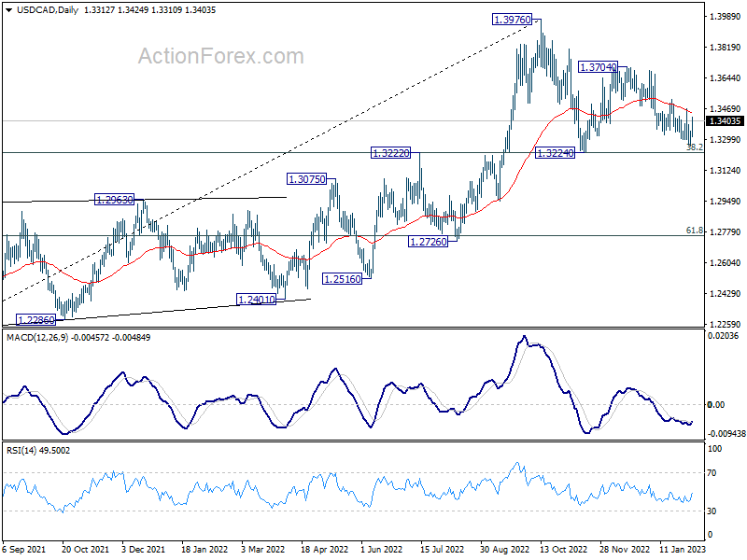Click the 61.8 Fibonacci level label
The image size is (747, 560).
click(x=695, y=231)
